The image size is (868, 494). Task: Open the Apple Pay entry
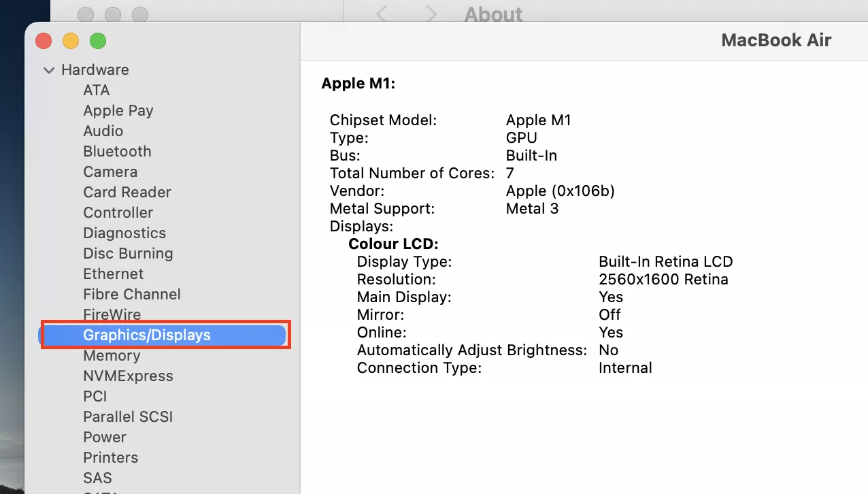click(118, 111)
